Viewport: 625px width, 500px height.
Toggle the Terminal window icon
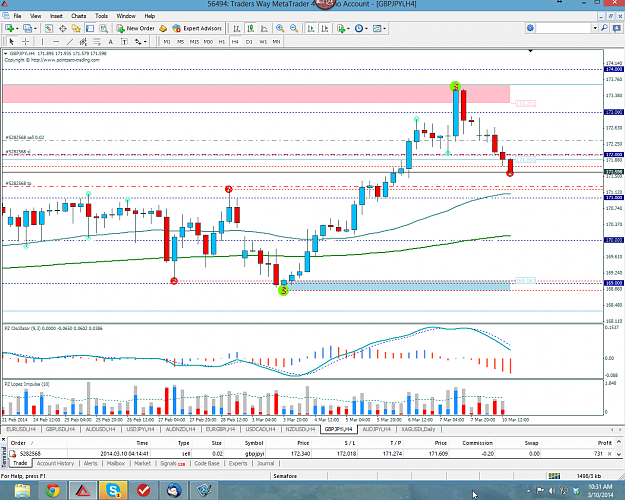coord(90,28)
